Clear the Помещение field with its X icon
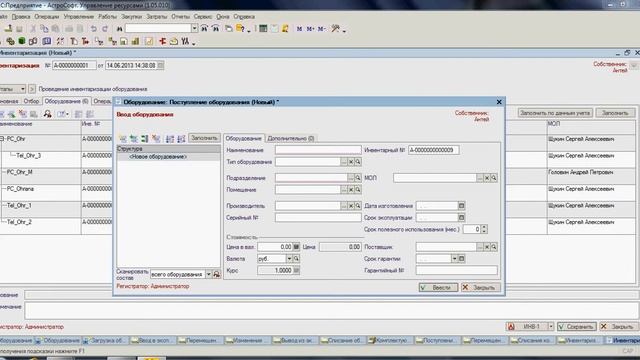Screen dimensions: 640x360 (351, 190)
